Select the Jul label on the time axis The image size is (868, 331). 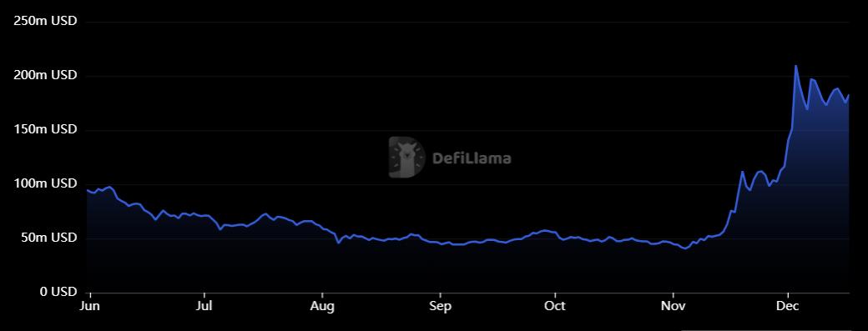204,306
